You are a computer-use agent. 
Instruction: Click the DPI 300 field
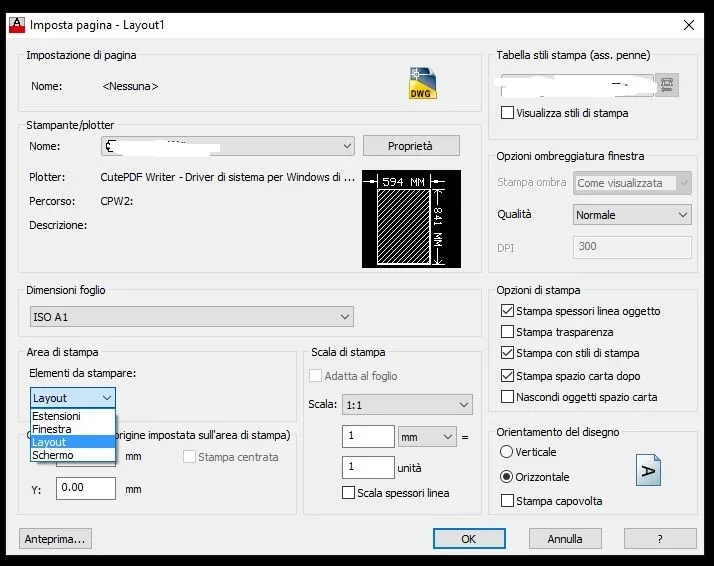click(632, 247)
